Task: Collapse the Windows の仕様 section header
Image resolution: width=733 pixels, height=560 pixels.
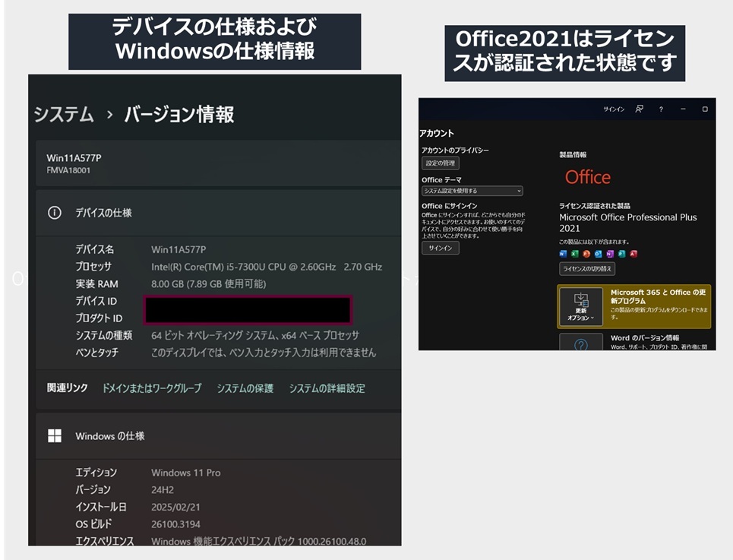Action: pyautogui.click(x=218, y=435)
